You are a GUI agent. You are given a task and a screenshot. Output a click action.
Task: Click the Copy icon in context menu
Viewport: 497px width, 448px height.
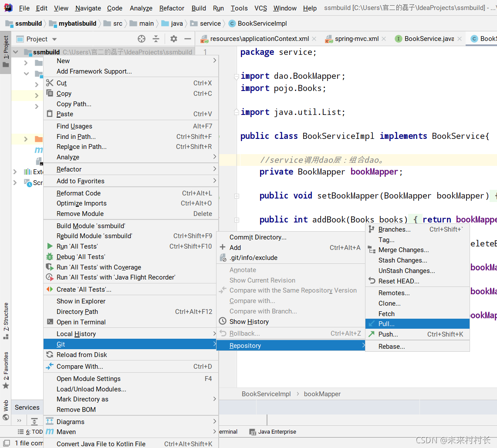(x=50, y=93)
